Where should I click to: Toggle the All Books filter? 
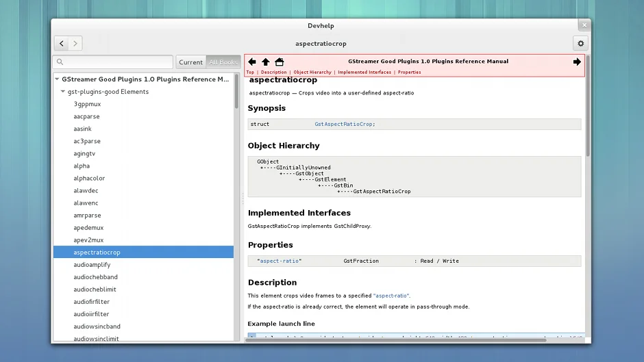tap(223, 62)
